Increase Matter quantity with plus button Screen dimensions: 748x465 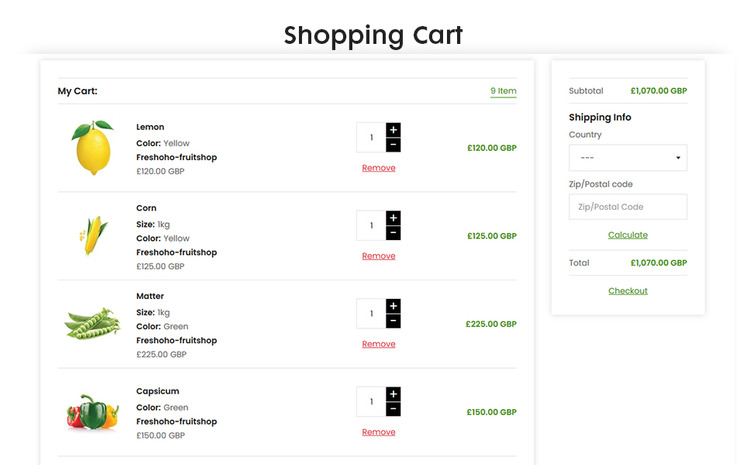tap(393, 306)
